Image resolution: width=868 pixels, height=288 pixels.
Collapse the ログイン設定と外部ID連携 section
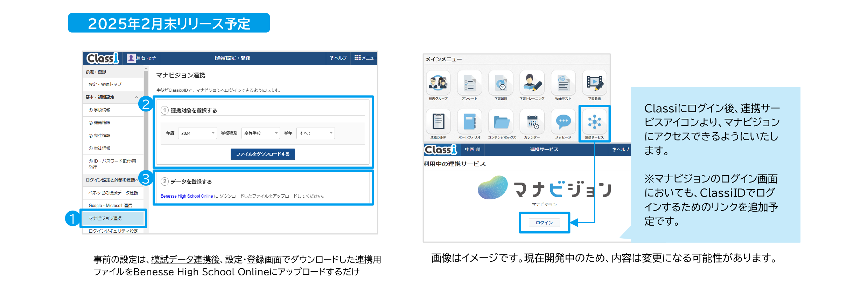pyautogui.click(x=136, y=180)
